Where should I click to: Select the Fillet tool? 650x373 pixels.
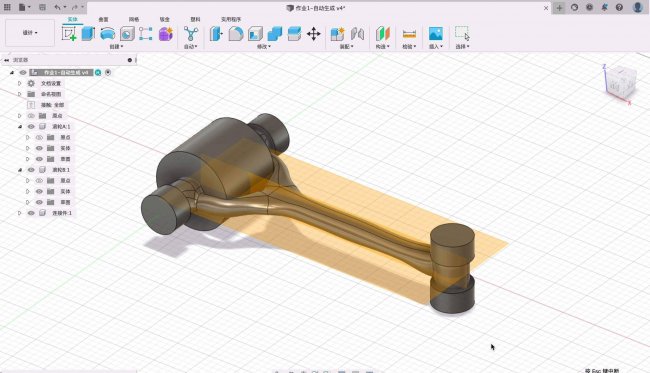pyautogui.click(x=236, y=34)
